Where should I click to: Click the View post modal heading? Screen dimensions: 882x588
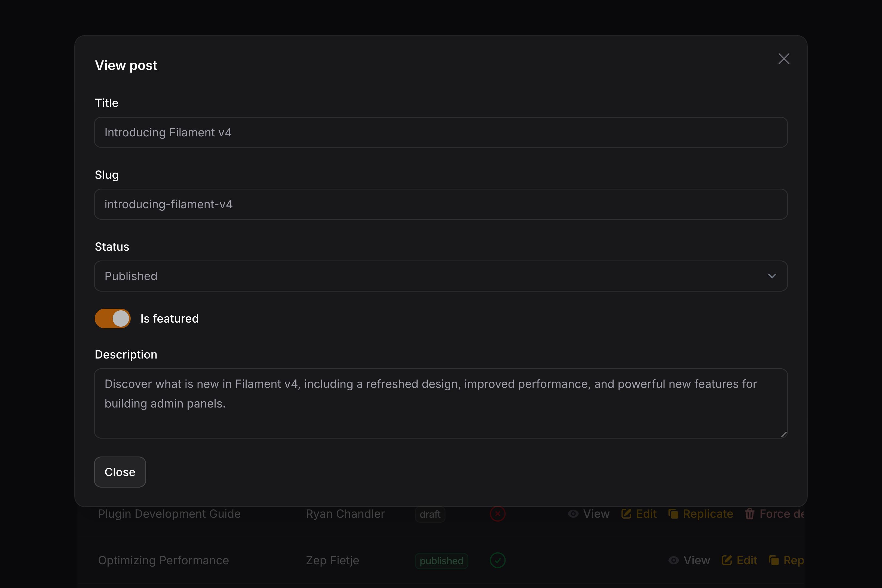(x=126, y=65)
